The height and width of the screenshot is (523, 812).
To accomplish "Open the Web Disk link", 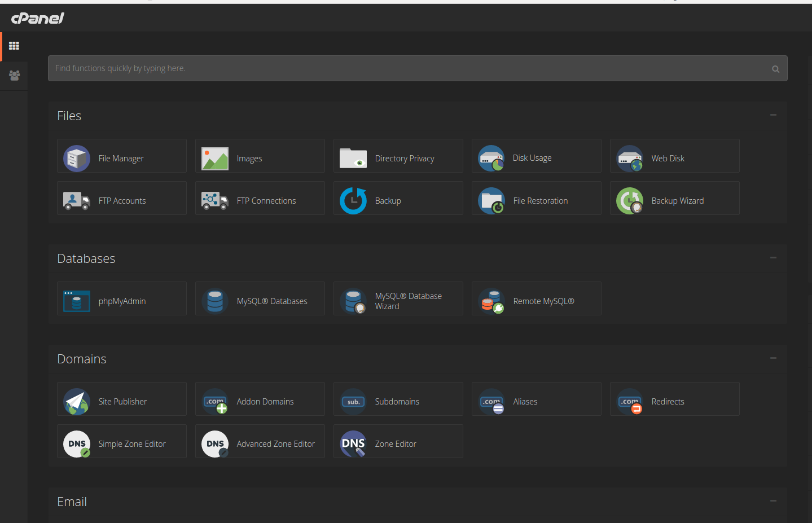I will coord(668,159).
